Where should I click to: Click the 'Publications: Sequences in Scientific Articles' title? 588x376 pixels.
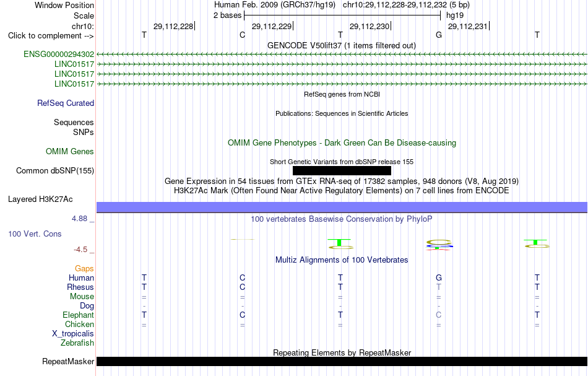coord(342,113)
